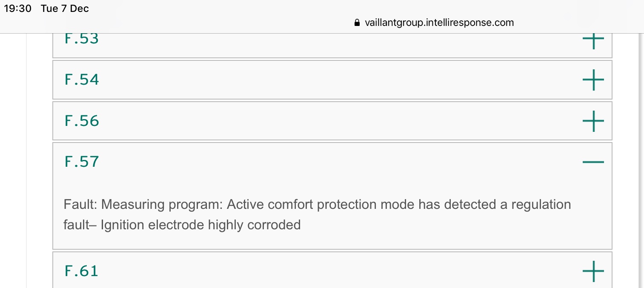This screenshot has height=288, width=644.
Task: Click the F.53 fault code heading
Action: click(x=82, y=39)
